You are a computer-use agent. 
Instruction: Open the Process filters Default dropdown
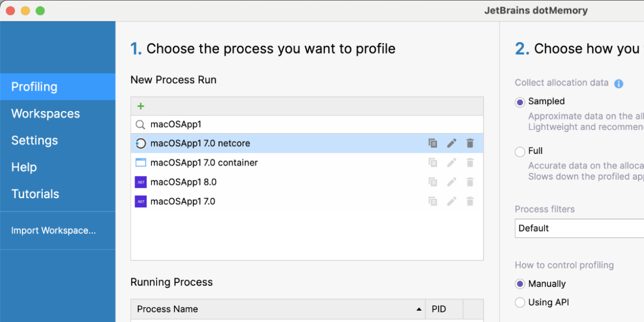click(x=580, y=228)
